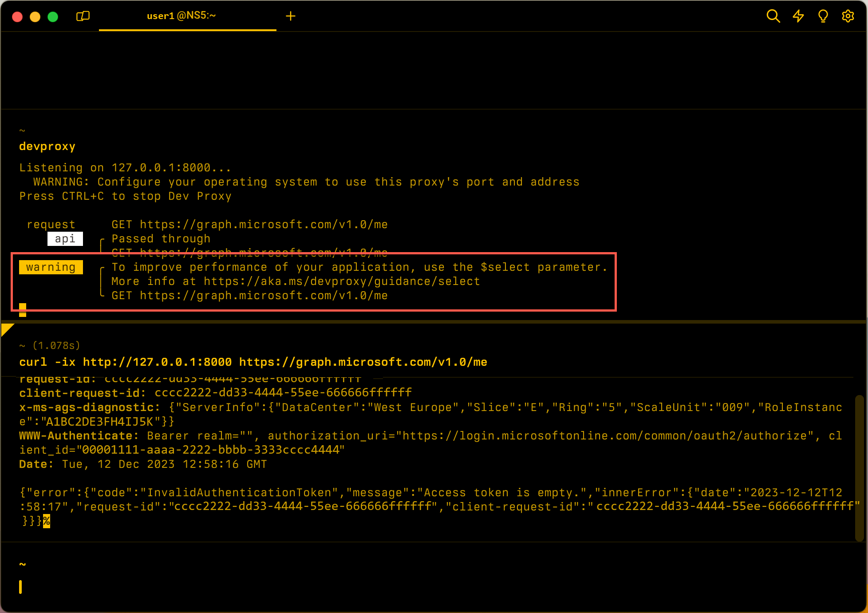Click the lightbulb tips icon

[x=823, y=16]
